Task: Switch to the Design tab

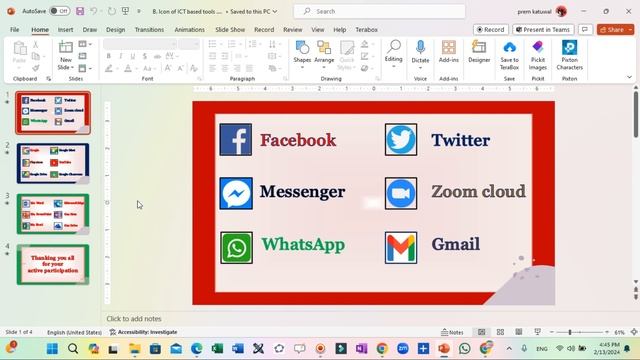Action: click(x=116, y=29)
